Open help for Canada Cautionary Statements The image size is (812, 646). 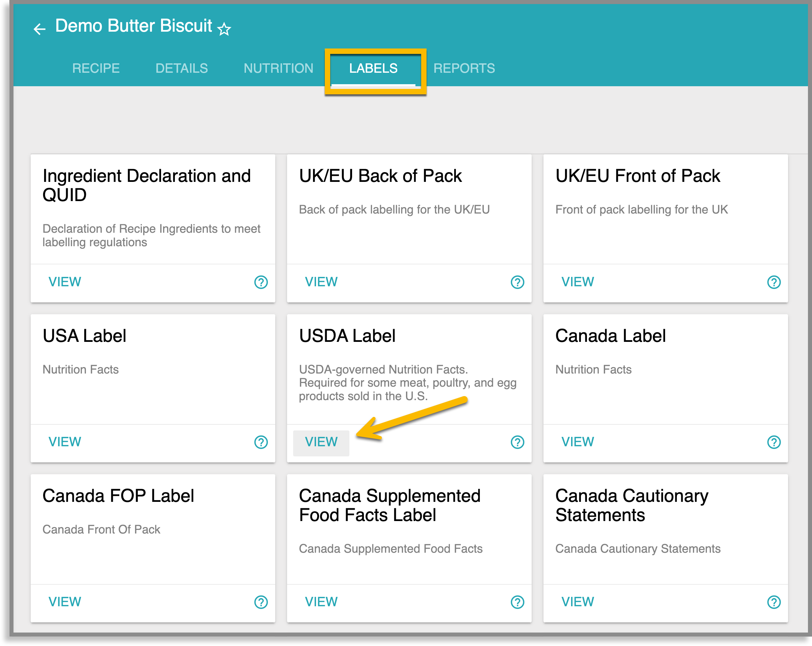(773, 602)
